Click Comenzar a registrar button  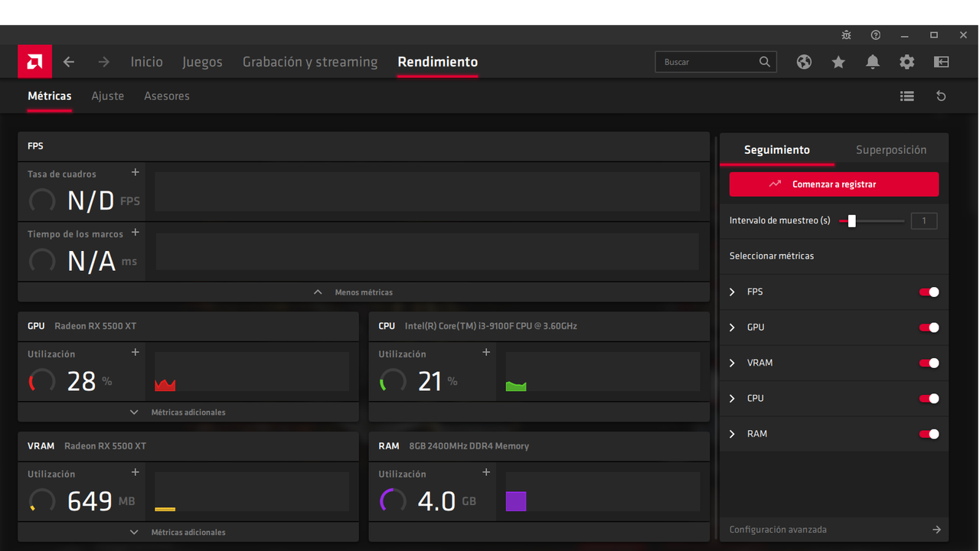(834, 184)
